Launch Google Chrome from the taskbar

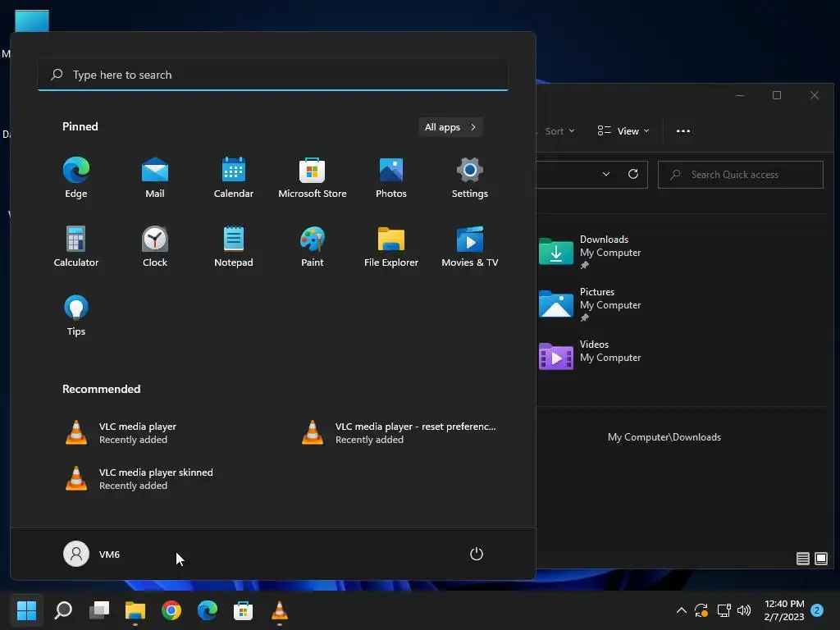(171, 610)
